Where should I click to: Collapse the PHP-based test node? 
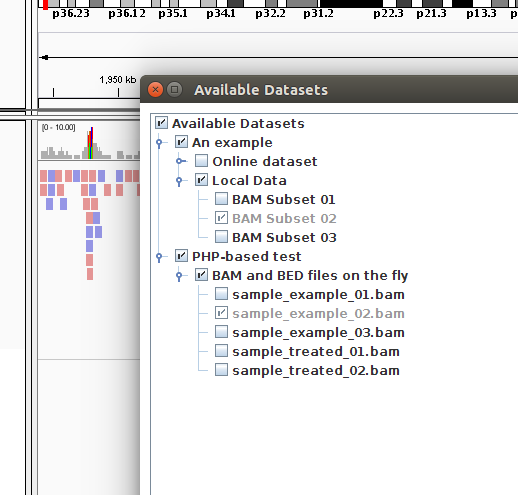pyautogui.click(x=159, y=257)
